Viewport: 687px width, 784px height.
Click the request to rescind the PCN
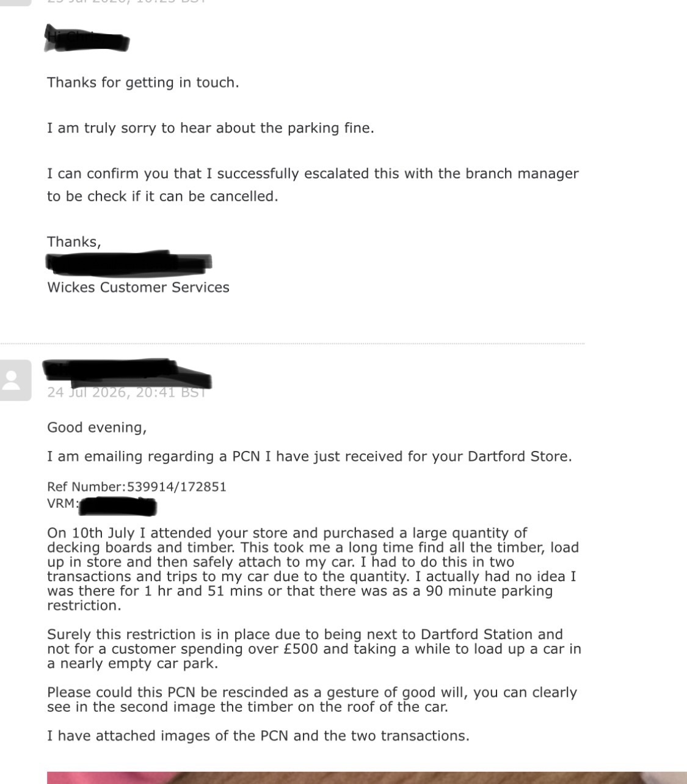point(312,700)
